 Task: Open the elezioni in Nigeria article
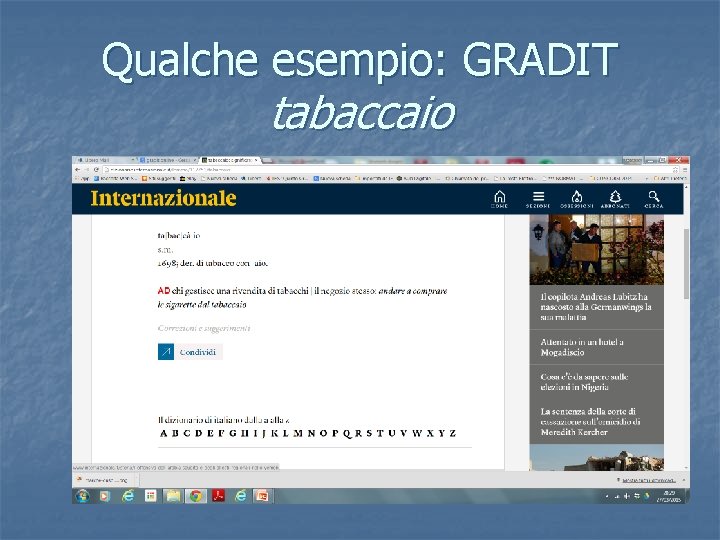click(596, 382)
